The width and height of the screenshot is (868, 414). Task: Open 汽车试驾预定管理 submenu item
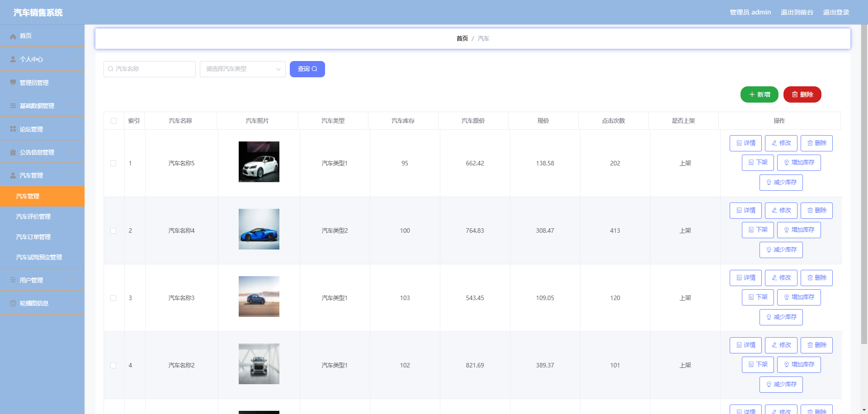pyautogui.click(x=42, y=257)
